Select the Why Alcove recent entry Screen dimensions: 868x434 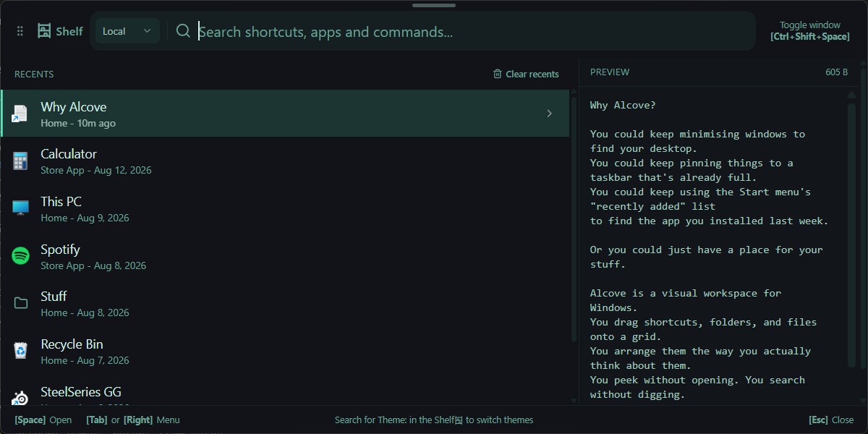click(285, 114)
